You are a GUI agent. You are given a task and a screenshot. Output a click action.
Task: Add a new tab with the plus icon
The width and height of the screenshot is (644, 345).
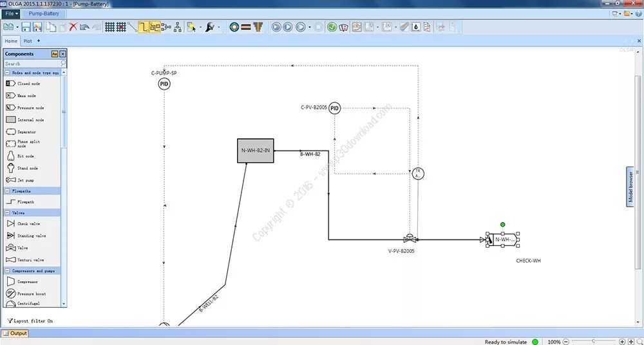(39, 41)
